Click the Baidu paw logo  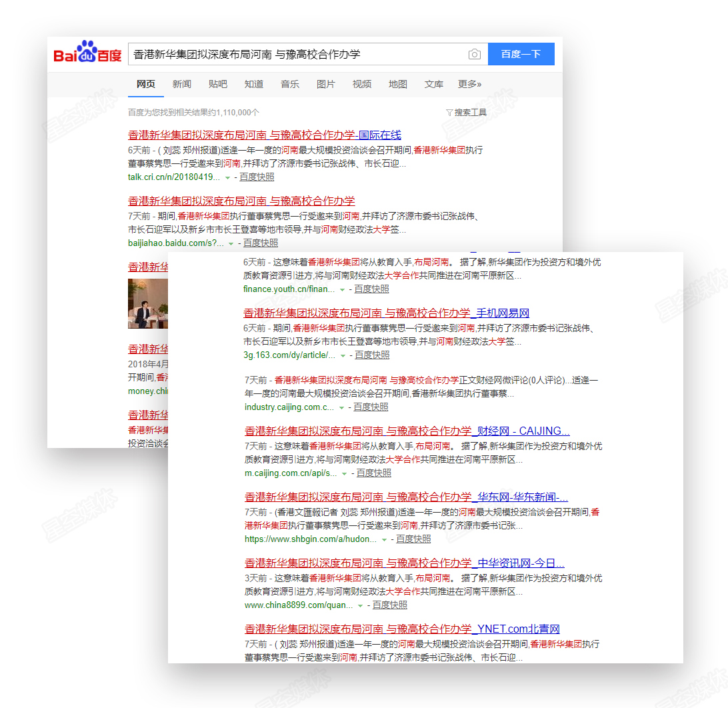coord(87,52)
